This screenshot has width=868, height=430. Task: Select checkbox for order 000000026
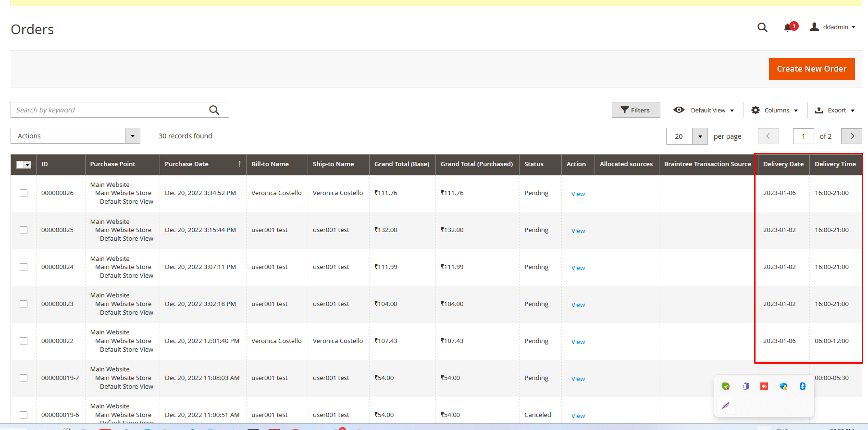tap(24, 193)
